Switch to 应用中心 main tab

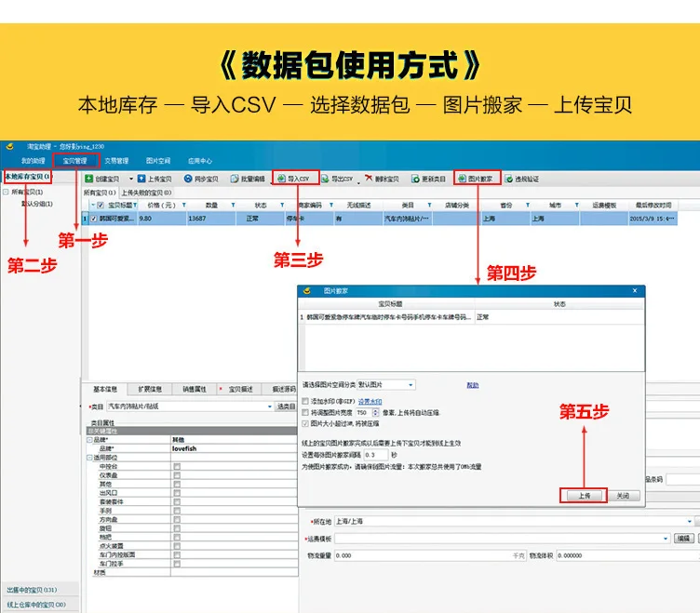(x=200, y=161)
